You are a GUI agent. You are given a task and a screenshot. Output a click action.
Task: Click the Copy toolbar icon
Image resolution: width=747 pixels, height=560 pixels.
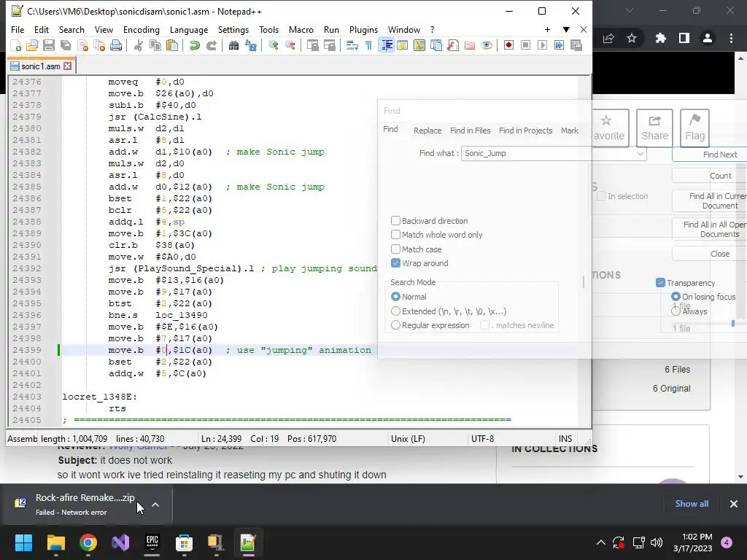(x=155, y=45)
